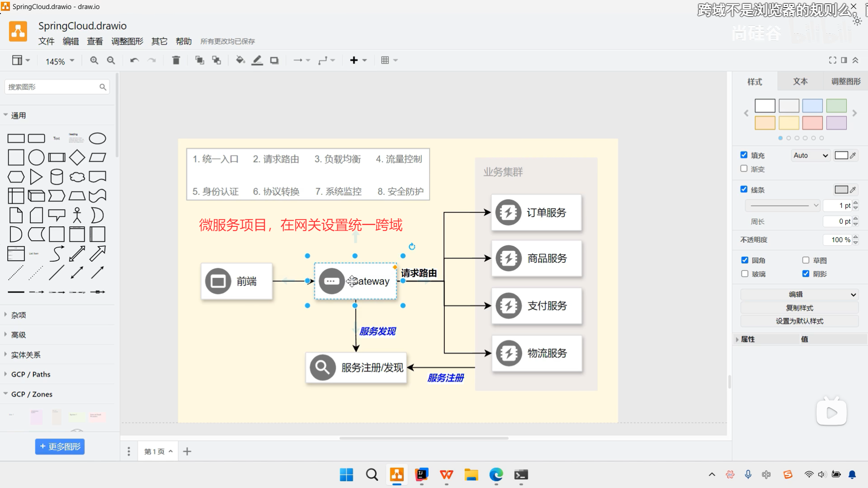This screenshot has width=868, height=488.
Task: Click the 更多图形 button
Action: pos(60,446)
